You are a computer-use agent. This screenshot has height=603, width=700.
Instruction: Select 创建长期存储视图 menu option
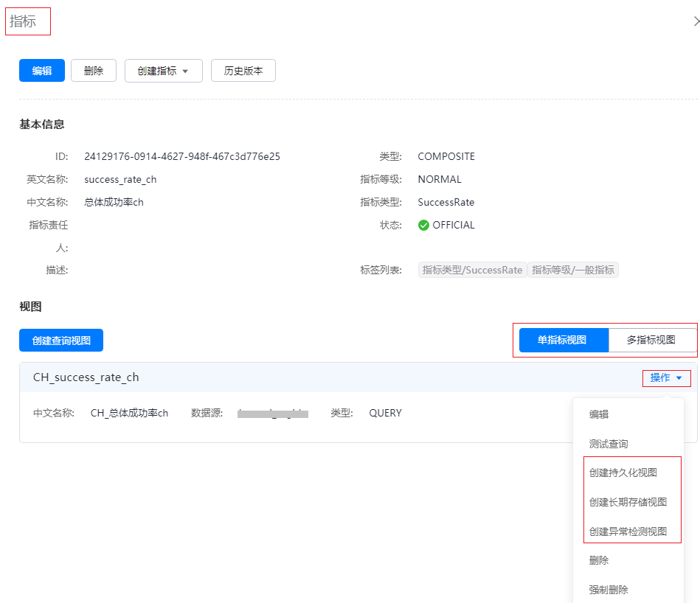[x=628, y=502]
